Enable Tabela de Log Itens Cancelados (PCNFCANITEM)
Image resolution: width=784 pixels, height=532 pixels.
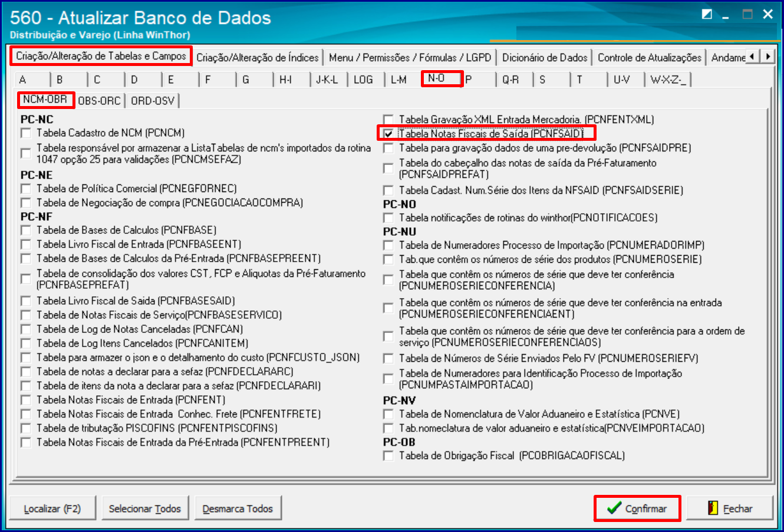[26, 343]
